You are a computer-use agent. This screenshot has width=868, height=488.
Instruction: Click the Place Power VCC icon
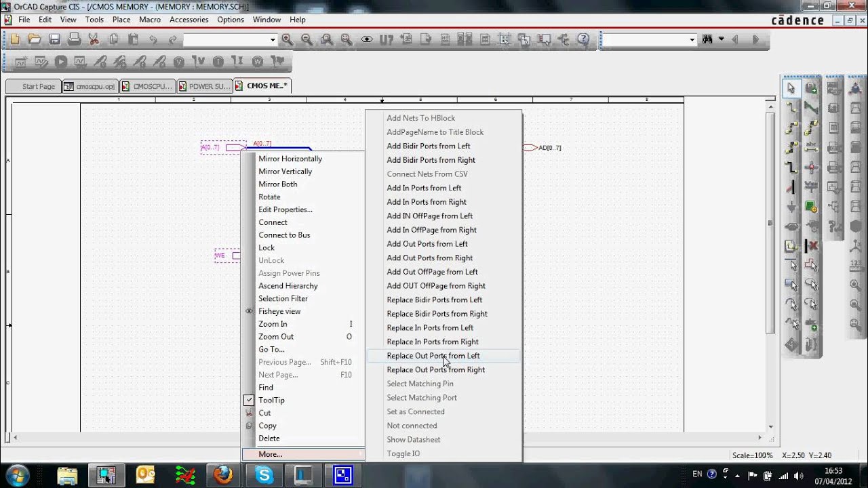pyautogui.click(x=811, y=186)
